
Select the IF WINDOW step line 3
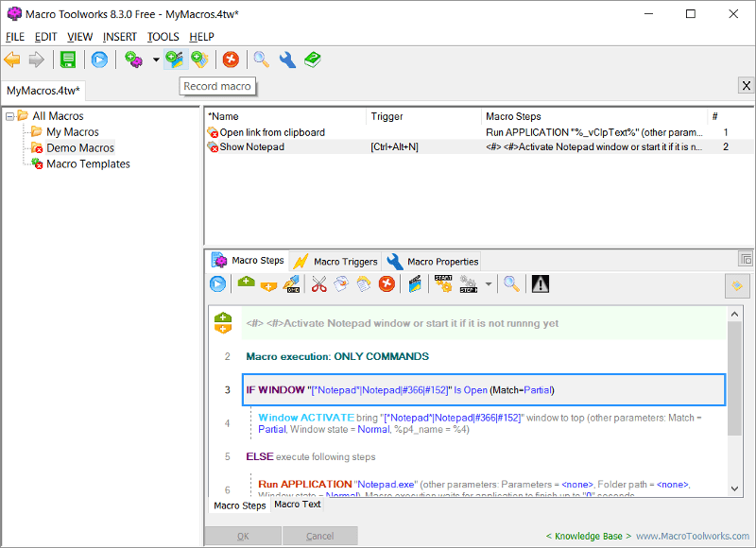[484, 389]
